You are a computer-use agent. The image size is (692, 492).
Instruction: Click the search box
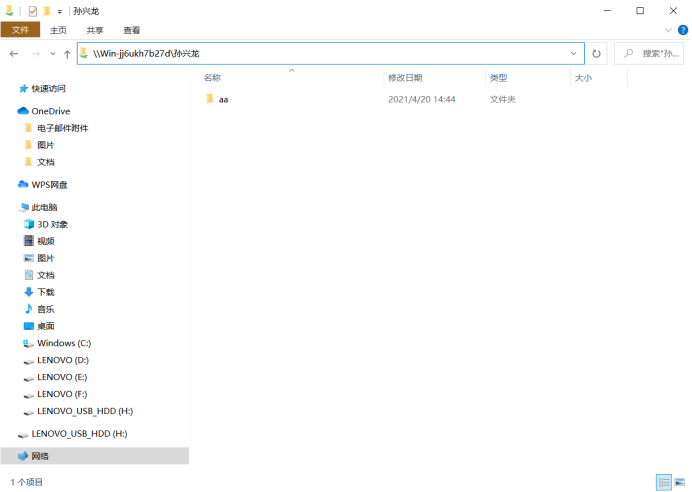point(649,53)
